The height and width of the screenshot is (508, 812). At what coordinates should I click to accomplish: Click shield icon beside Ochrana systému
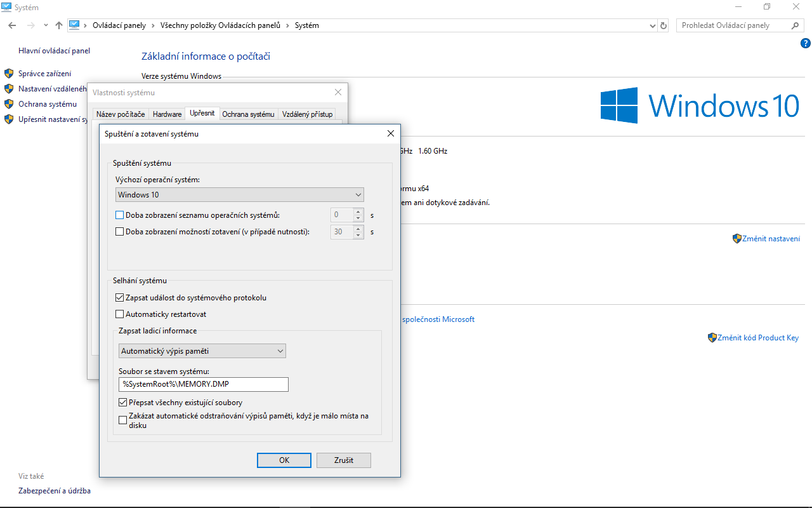9,104
